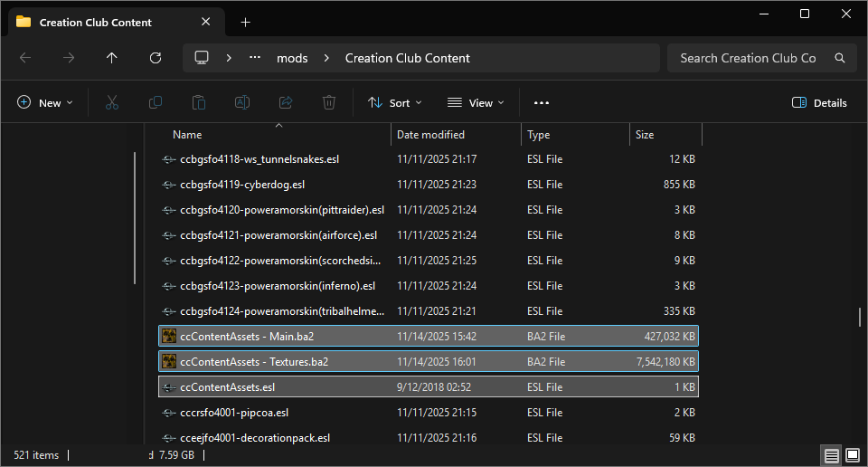Click the Copy icon in toolbar
Image resolution: width=868 pixels, height=467 pixels.
(x=156, y=103)
